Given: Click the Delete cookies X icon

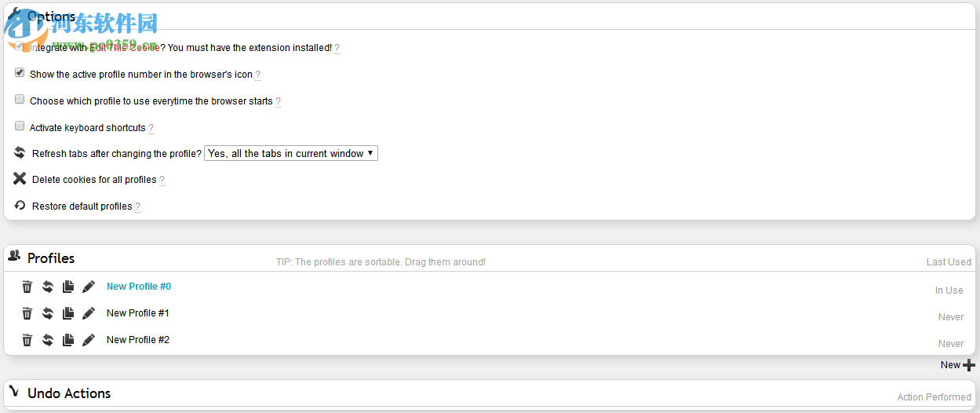Looking at the screenshot, I should (20, 179).
